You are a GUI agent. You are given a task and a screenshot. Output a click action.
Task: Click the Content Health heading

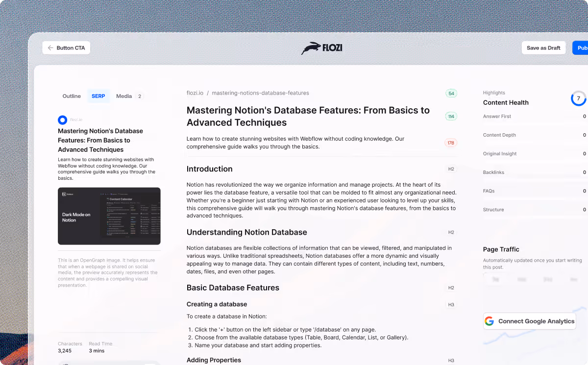point(506,102)
